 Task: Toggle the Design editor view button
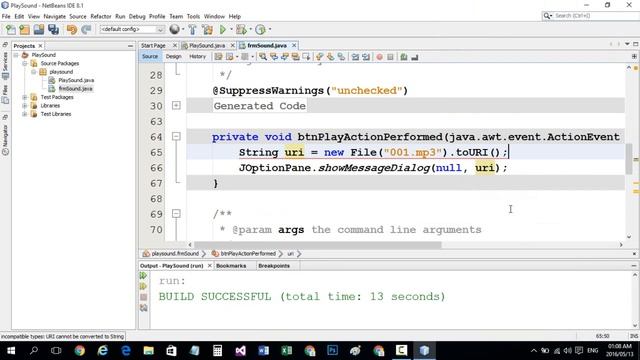click(173, 57)
